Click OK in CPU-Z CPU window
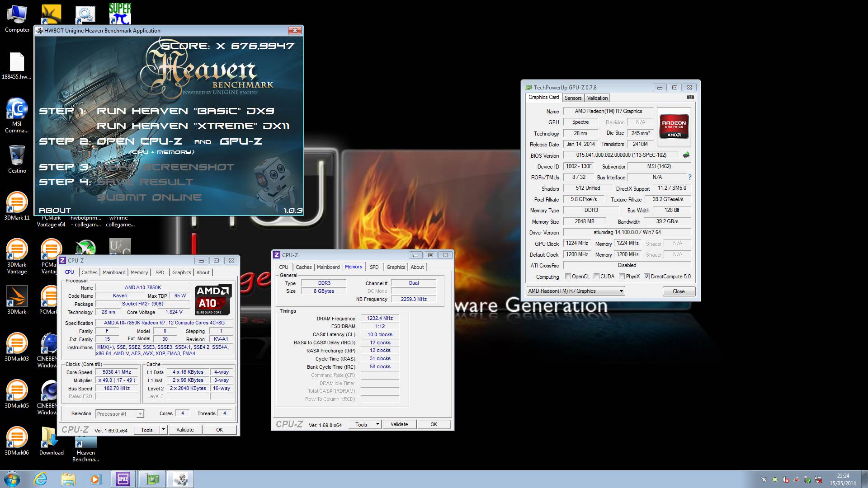 pyautogui.click(x=219, y=430)
